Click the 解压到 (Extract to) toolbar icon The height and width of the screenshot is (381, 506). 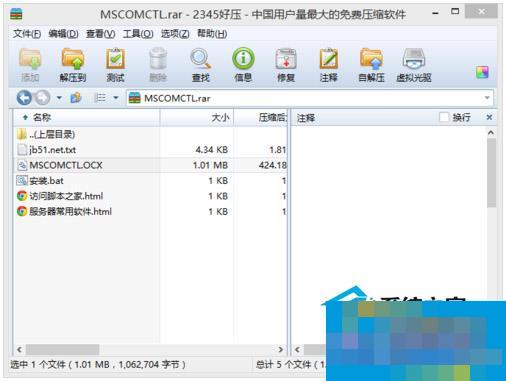point(73,65)
